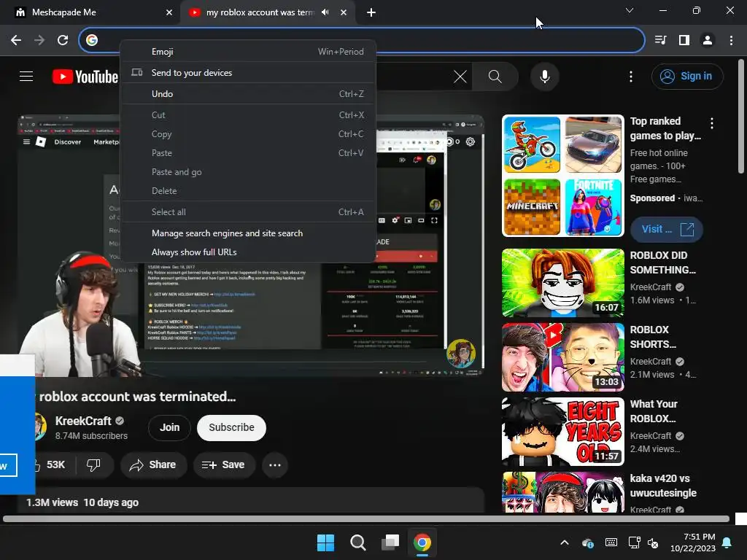The image size is (747, 560).
Task: Open Chrome's three-dot menu
Action: click(731, 41)
